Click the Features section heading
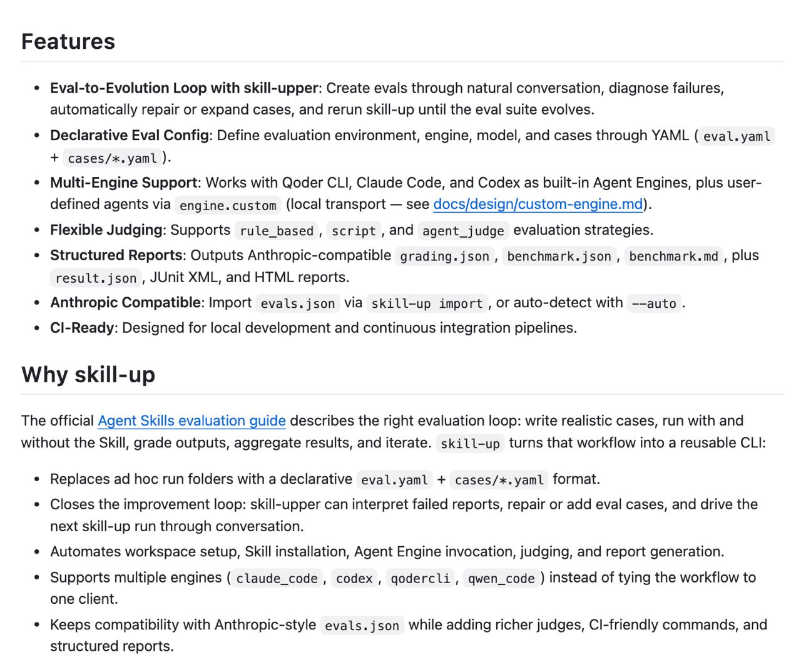Image resolution: width=801 pixels, height=672 pixels. (68, 41)
